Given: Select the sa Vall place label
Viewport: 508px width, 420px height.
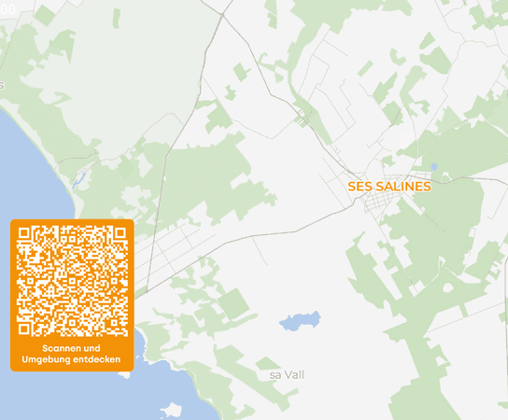Looking at the screenshot, I should [287, 375].
